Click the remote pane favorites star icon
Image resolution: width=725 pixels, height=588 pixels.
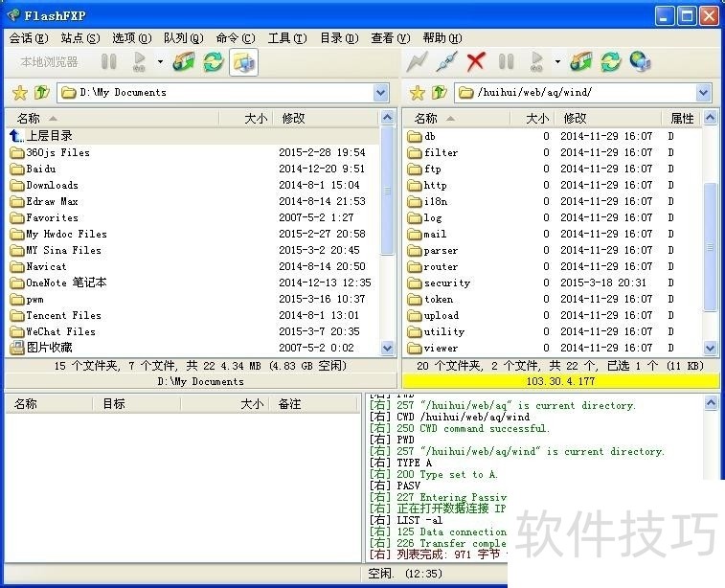[417, 93]
